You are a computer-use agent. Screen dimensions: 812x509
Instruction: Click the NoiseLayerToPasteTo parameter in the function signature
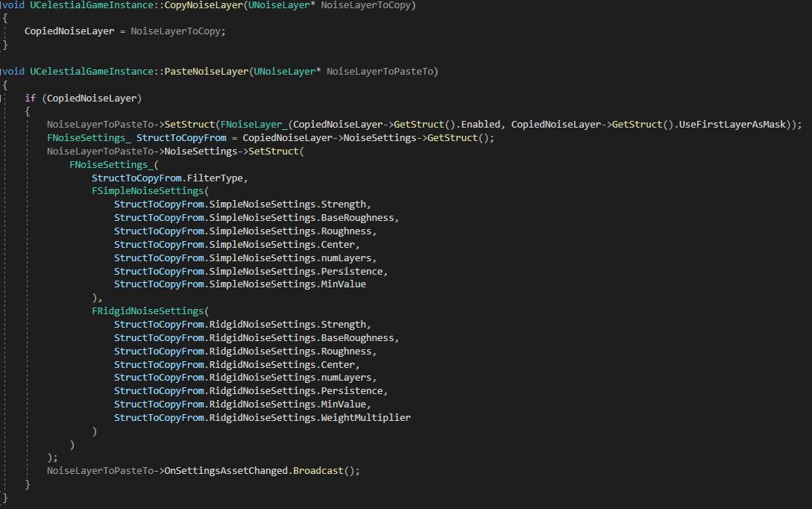(380, 72)
